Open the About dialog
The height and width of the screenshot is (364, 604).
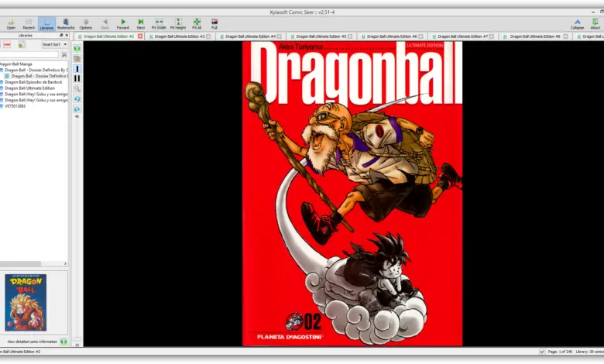[595, 24]
